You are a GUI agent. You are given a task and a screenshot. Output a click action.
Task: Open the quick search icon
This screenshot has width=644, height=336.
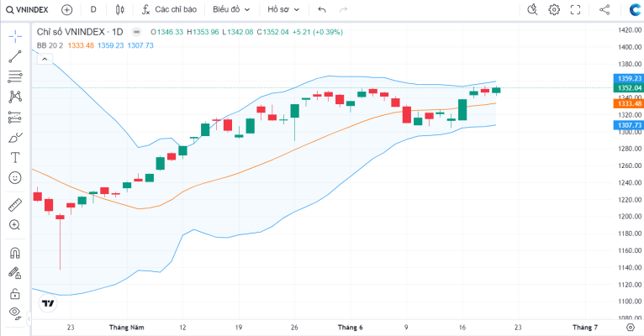(532, 9)
